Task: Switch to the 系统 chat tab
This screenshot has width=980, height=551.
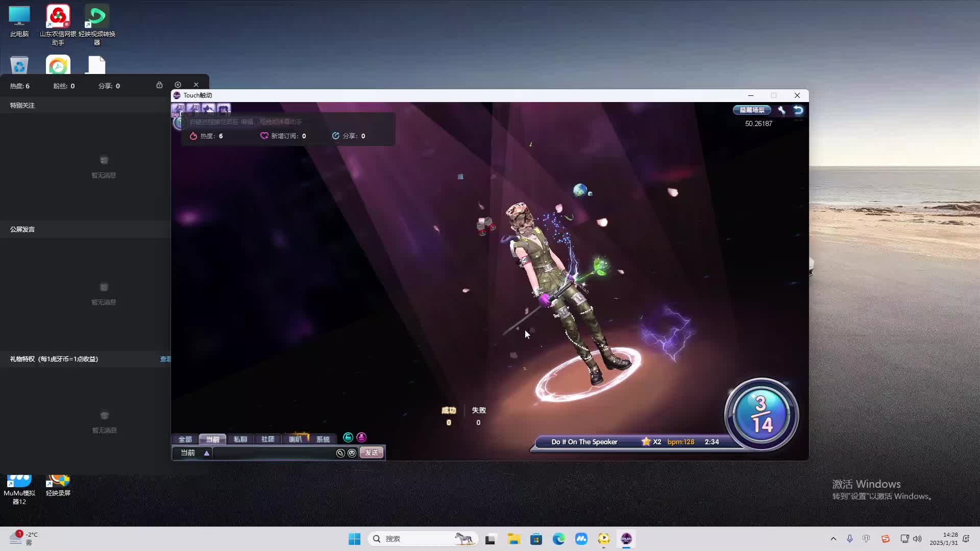Action: pos(323,439)
